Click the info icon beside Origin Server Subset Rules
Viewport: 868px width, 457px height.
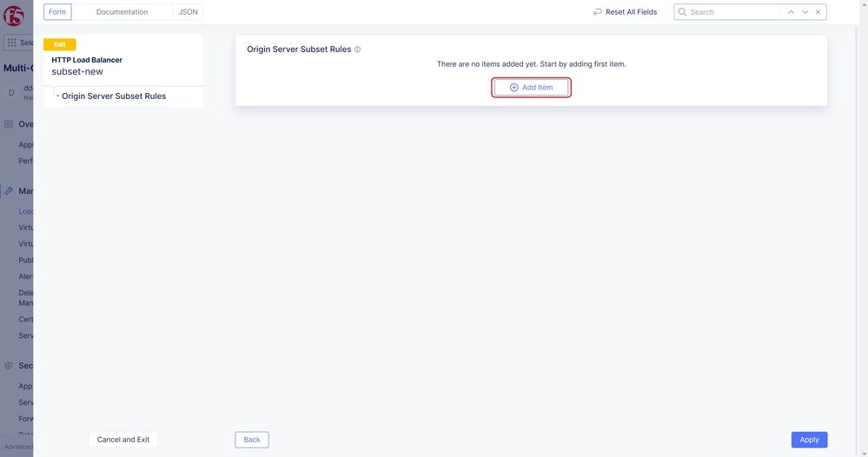[x=358, y=50]
